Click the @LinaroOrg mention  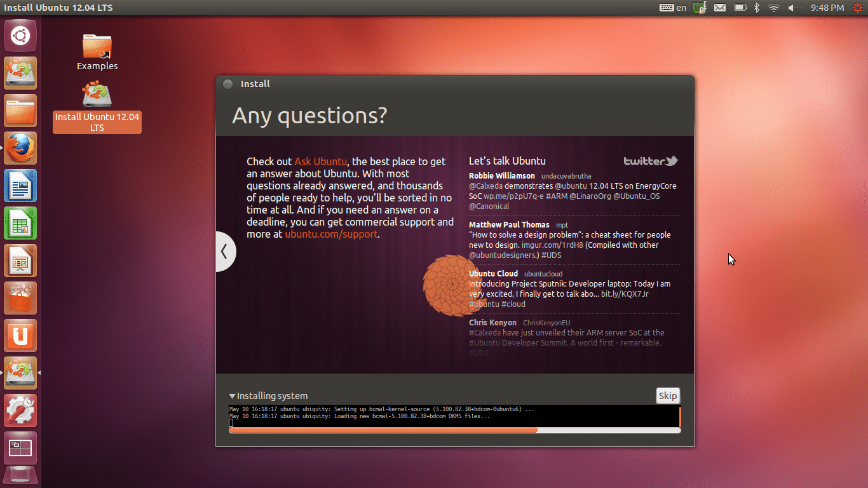pos(590,196)
